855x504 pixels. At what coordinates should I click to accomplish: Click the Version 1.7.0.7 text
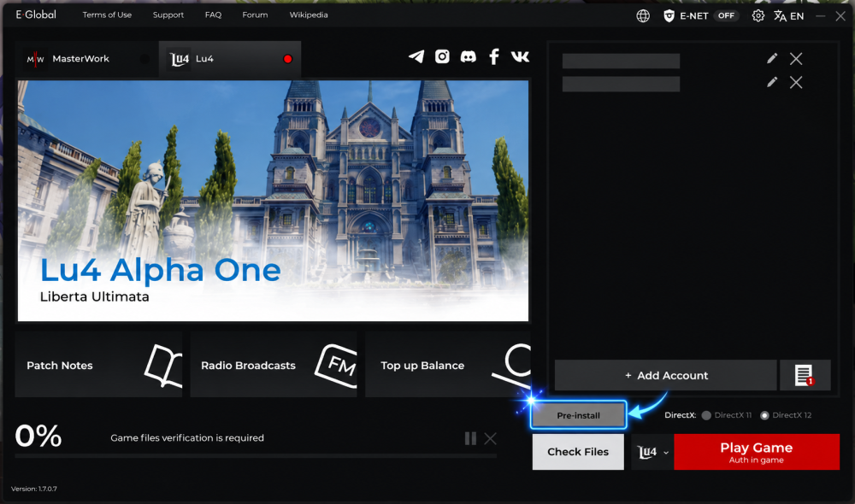click(x=34, y=489)
